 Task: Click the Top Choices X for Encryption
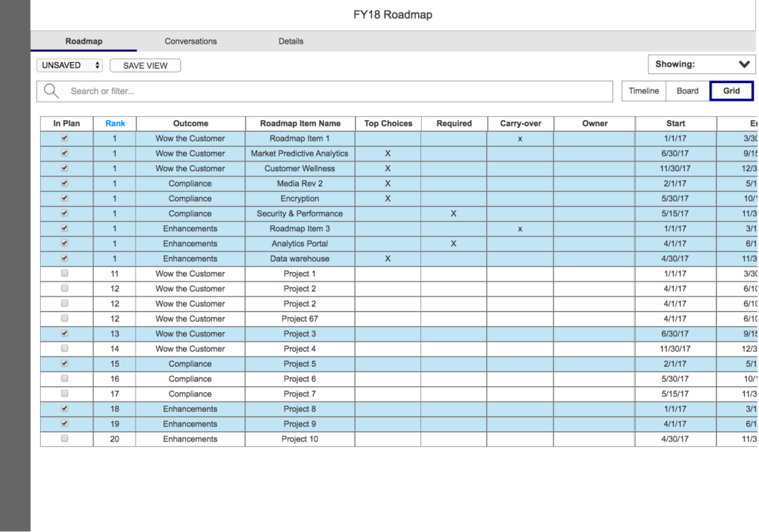coord(388,199)
